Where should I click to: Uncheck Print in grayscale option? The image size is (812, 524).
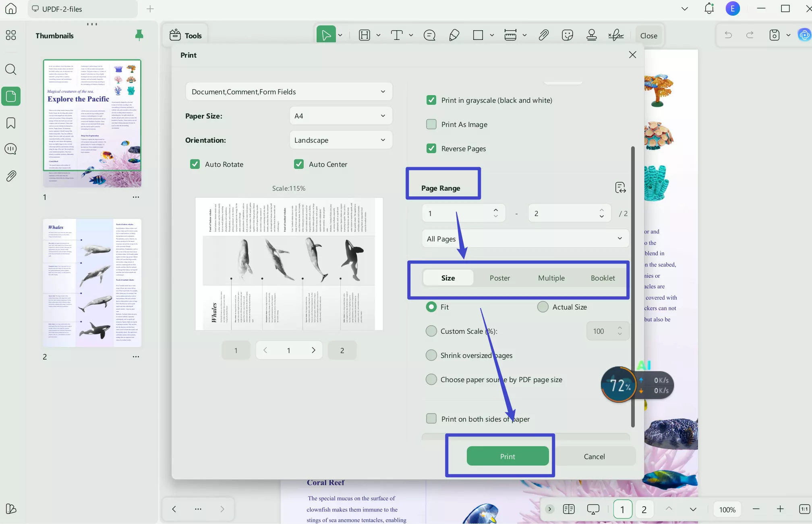(431, 100)
